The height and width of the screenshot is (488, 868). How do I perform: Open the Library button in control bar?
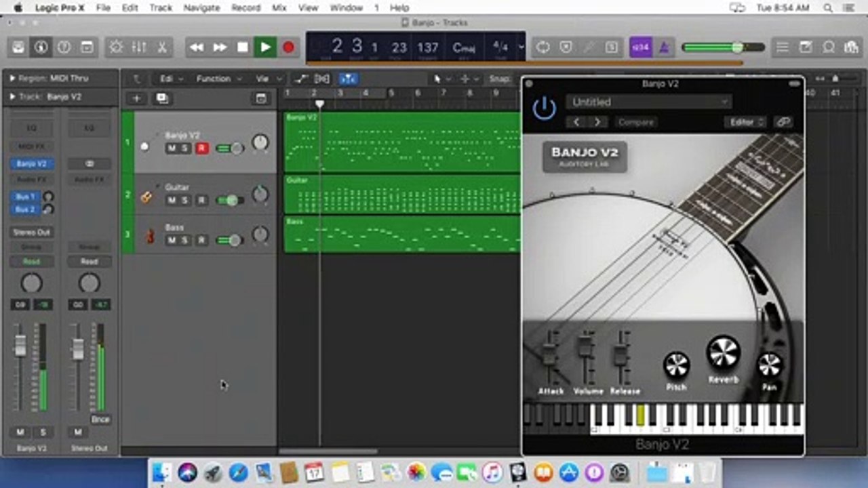[18, 47]
